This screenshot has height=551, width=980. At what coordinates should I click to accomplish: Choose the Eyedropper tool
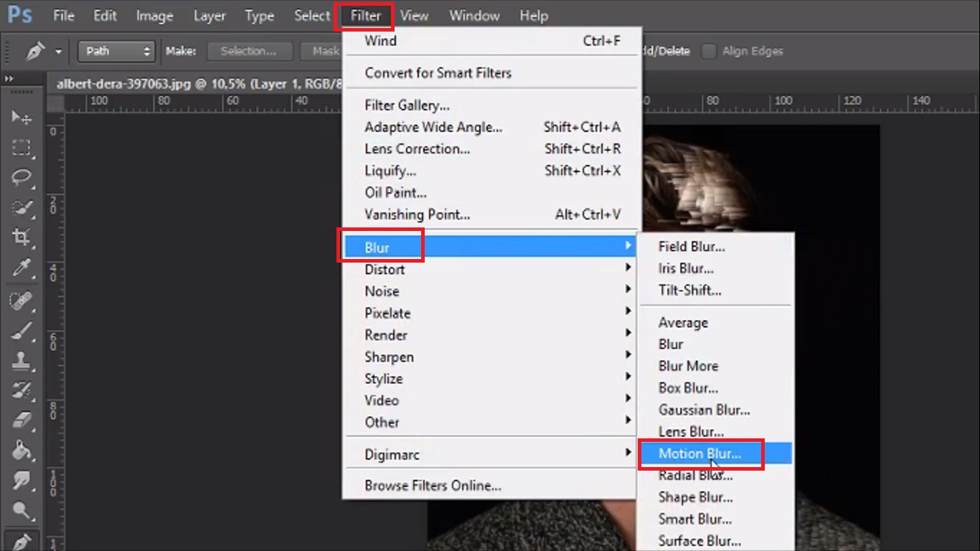coord(22,268)
